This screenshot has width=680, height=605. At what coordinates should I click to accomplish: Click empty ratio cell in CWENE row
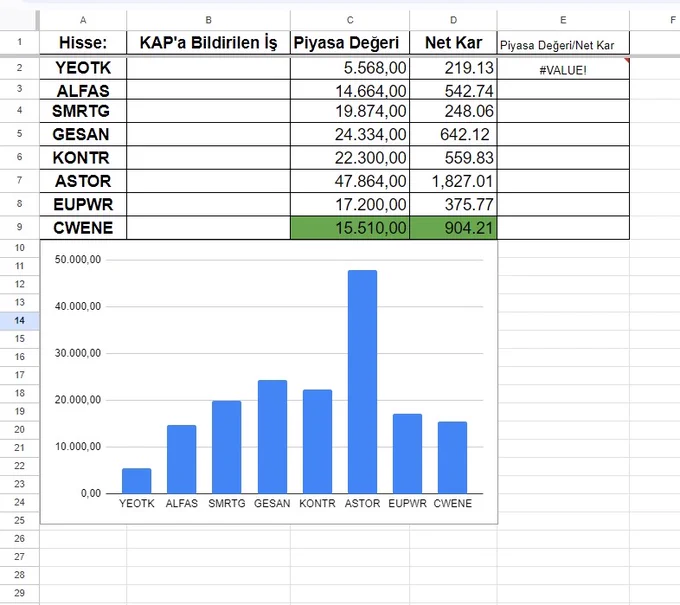563,228
